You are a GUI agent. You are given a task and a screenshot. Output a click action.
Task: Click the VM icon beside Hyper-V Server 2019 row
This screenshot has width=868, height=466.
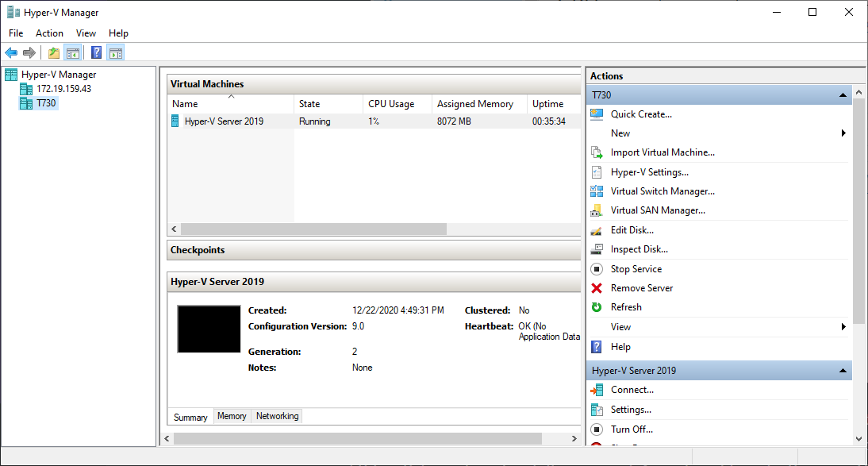pyautogui.click(x=175, y=121)
